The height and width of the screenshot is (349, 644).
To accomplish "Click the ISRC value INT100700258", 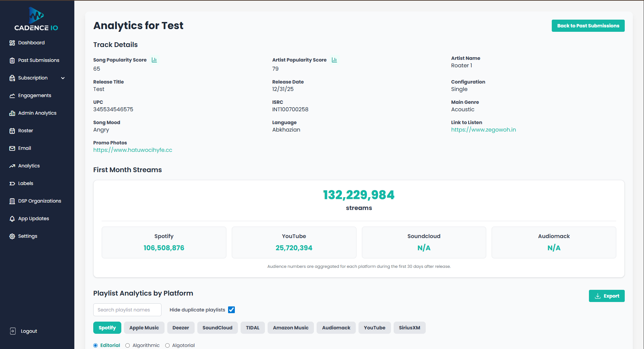I will [290, 110].
